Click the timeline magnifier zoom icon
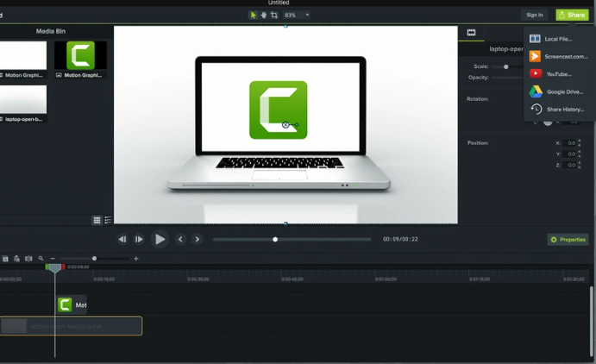Viewport: 596px width, 364px height. [x=41, y=259]
